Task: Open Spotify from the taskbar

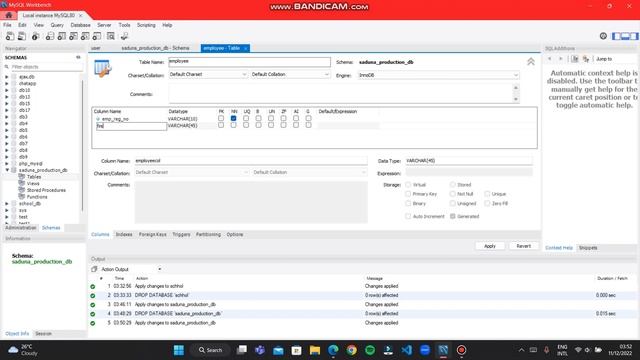Action: click(x=370, y=350)
